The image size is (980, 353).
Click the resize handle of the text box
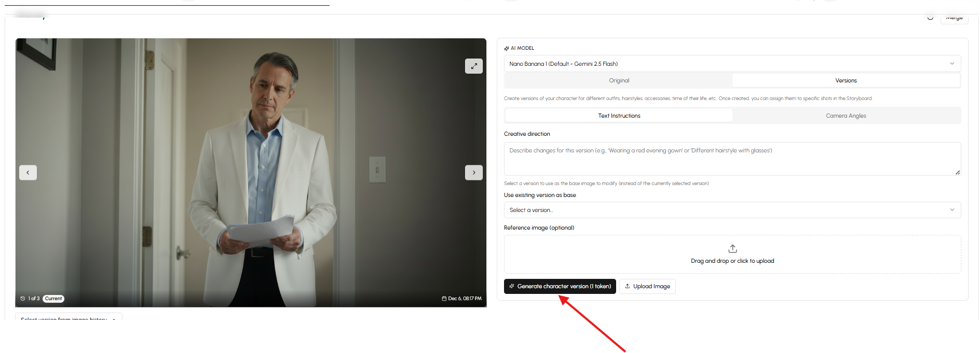tap(957, 172)
